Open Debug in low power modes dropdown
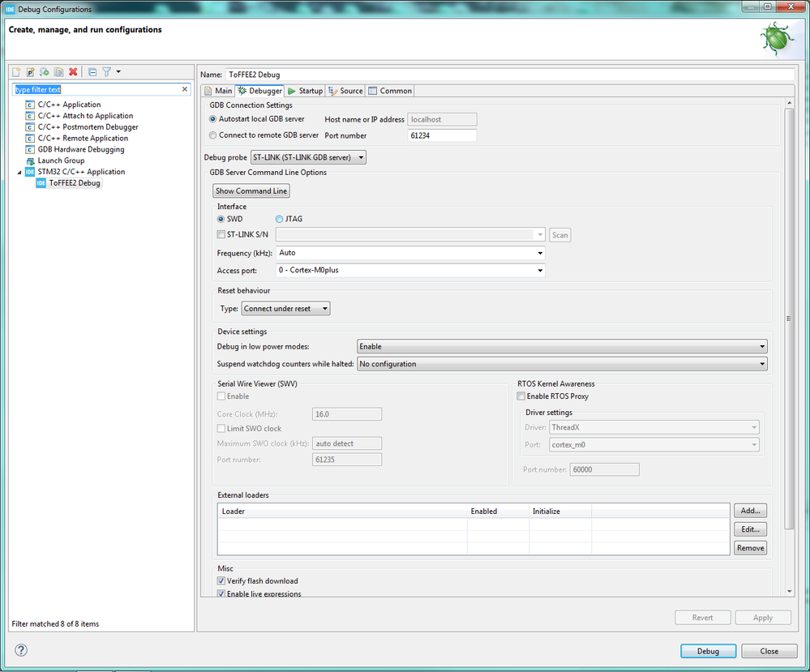Screen dimensions: 810x672 [562, 347]
